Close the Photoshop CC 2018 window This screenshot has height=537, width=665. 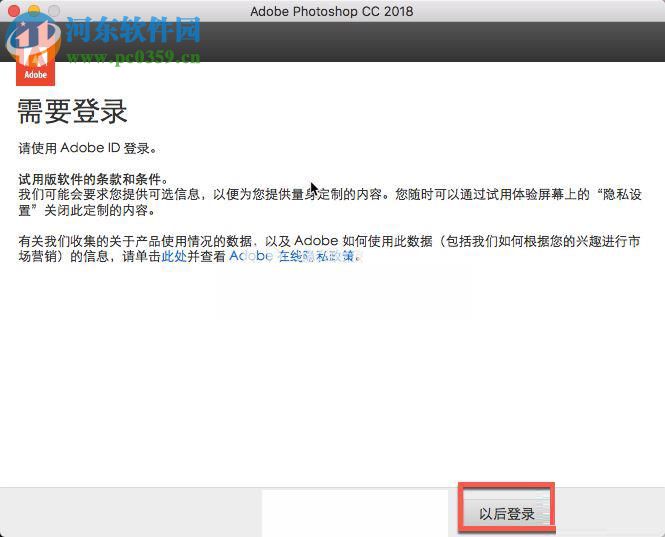coord(14,11)
